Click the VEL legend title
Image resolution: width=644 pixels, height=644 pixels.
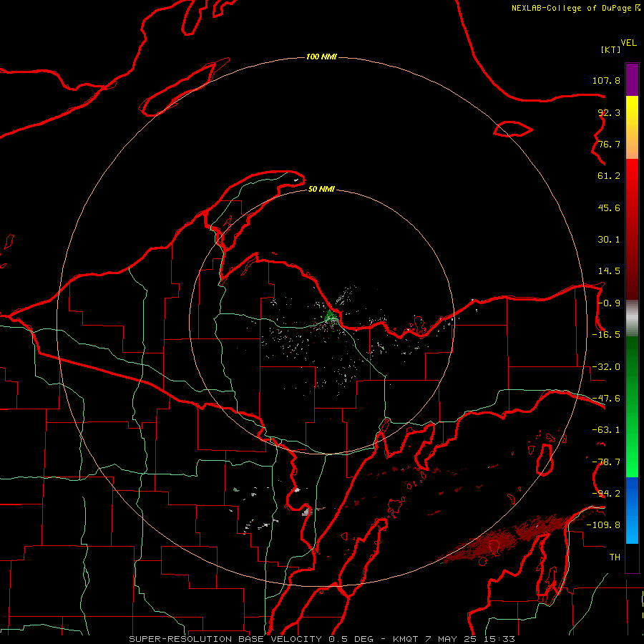tap(628, 43)
